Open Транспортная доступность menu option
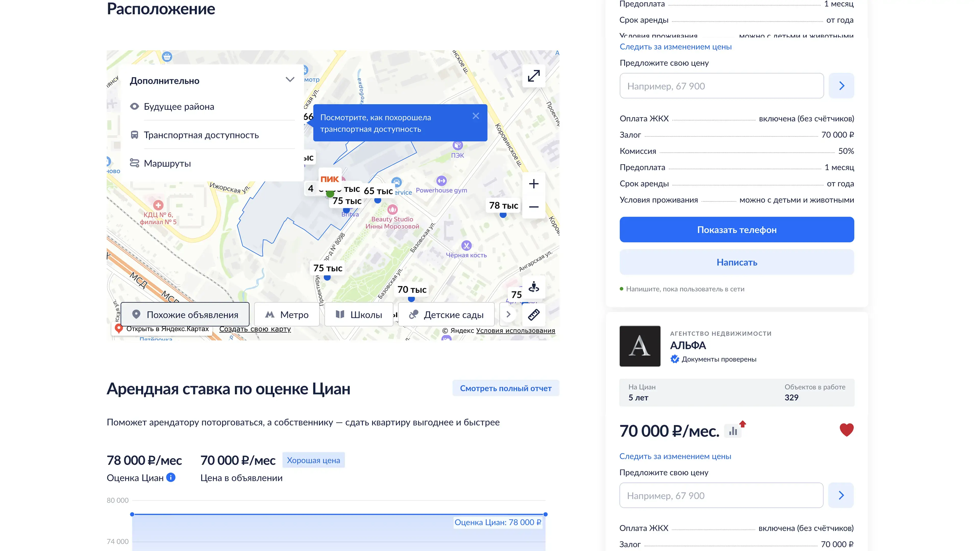Image resolution: width=980 pixels, height=551 pixels. pos(201,135)
